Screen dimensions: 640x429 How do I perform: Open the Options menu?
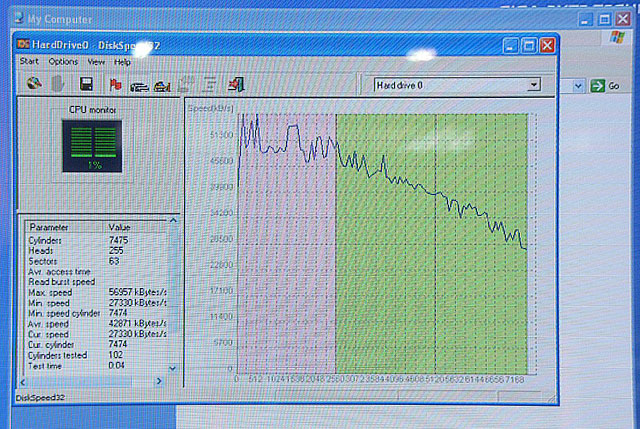tap(63, 62)
